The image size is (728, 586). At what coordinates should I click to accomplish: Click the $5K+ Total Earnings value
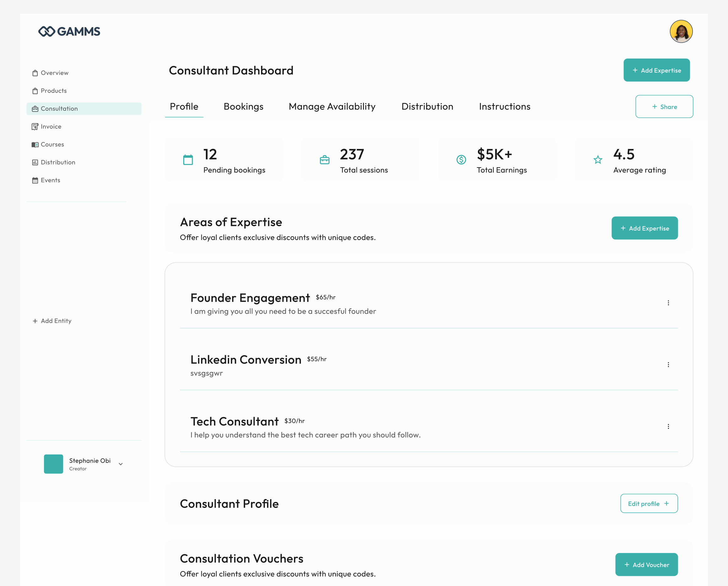click(x=494, y=155)
